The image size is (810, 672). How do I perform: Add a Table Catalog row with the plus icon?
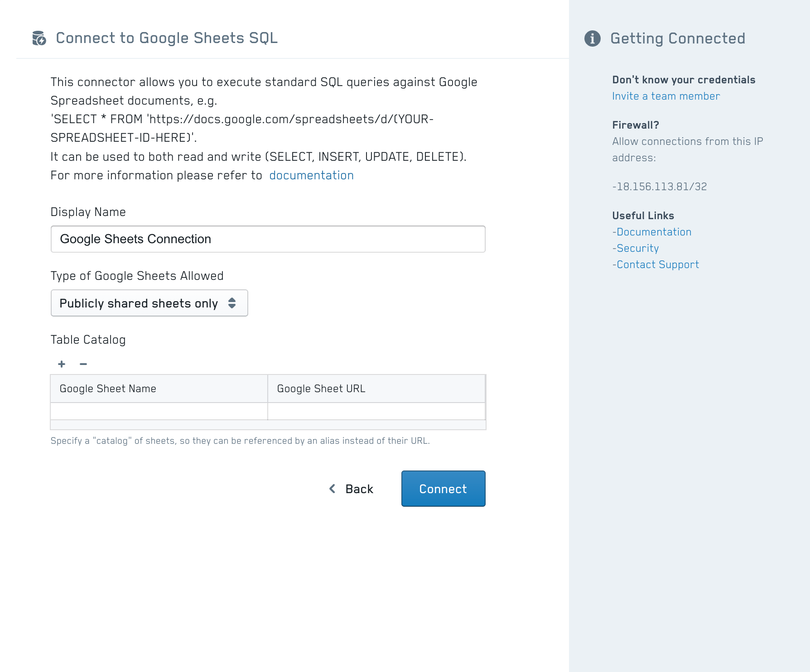point(61,364)
